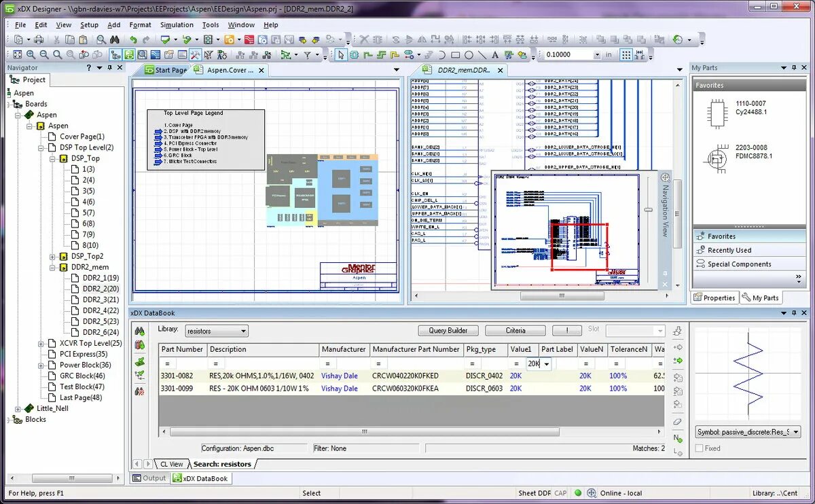This screenshot has height=504, width=815.
Task: Switch to the Start Page tab
Action: 166,70
